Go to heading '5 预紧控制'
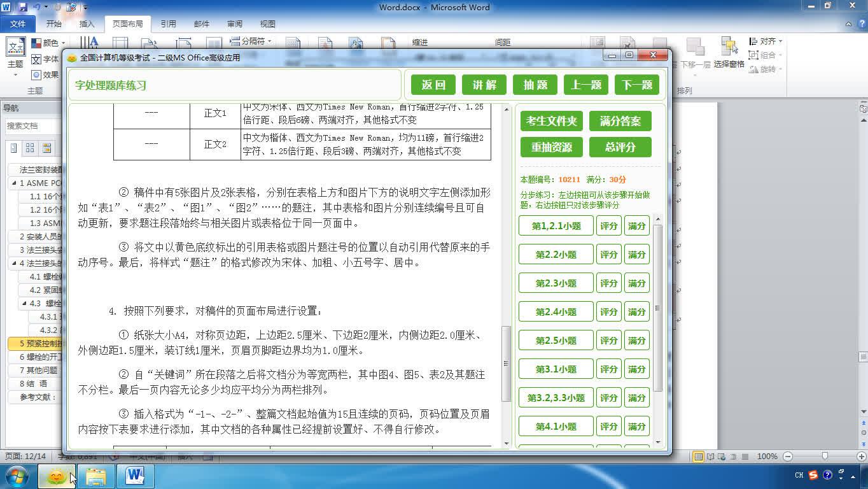 coord(36,344)
